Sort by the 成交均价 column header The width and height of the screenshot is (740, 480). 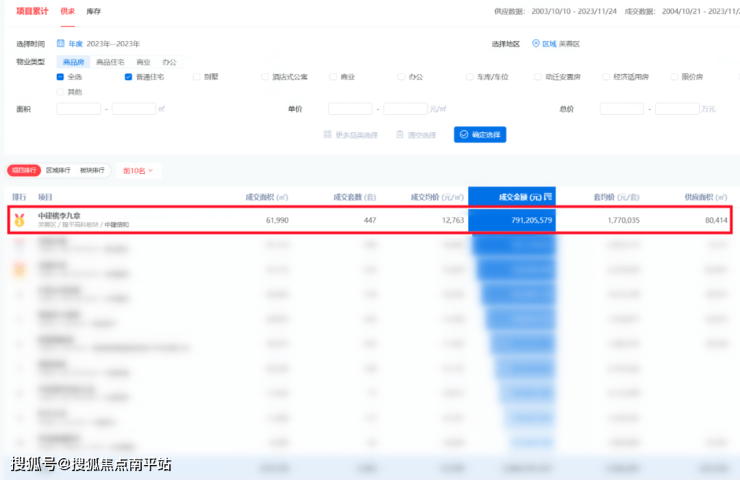coord(437,197)
